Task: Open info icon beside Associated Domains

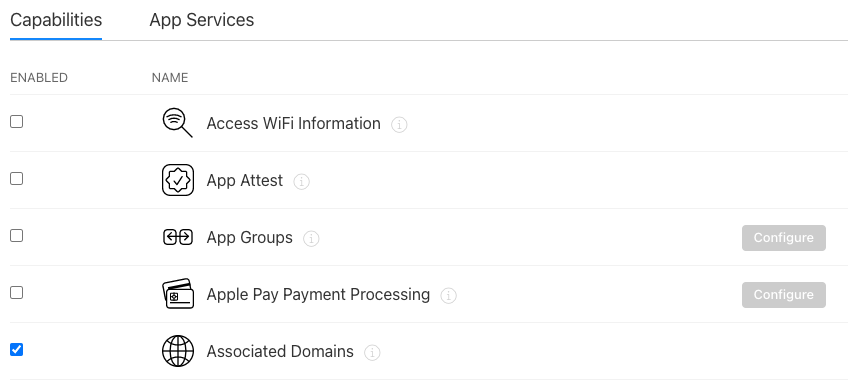Action: pyautogui.click(x=372, y=353)
